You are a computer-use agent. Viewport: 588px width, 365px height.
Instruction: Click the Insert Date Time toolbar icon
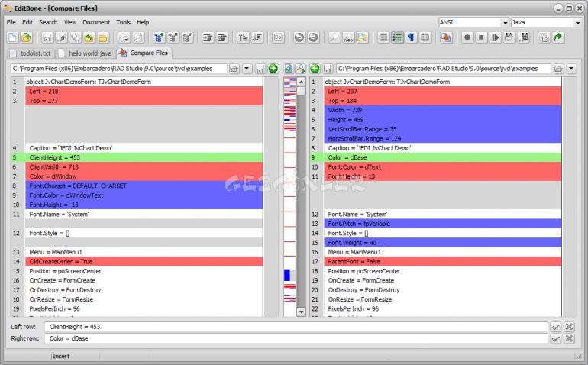coord(544,37)
